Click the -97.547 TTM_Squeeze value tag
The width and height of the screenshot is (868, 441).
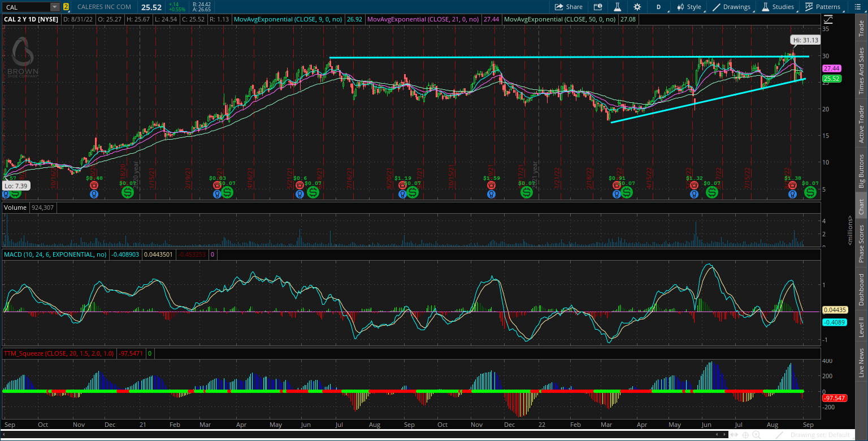click(x=834, y=398)
